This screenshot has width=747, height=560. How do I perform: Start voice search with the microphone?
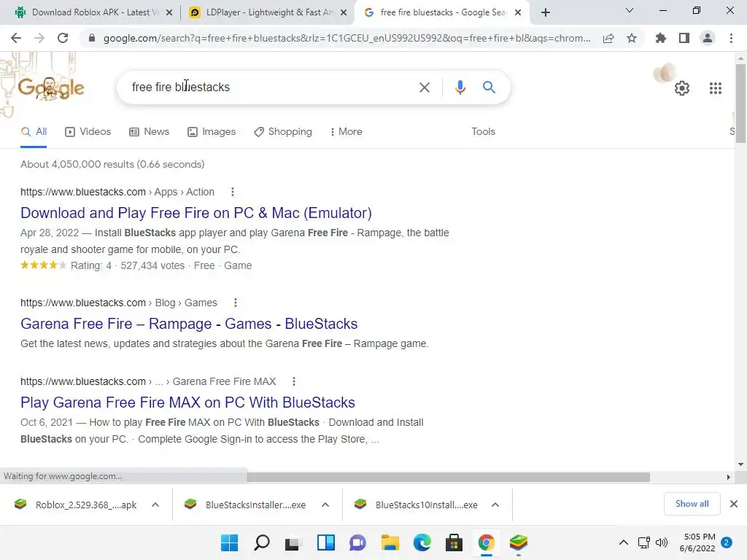pyautogui.click(x=460, y=87)
